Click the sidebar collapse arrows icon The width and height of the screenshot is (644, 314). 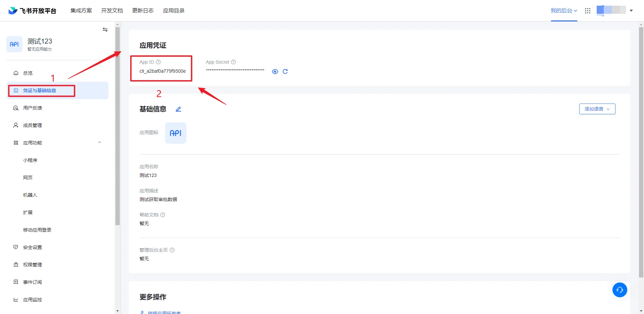click(105, 30)
